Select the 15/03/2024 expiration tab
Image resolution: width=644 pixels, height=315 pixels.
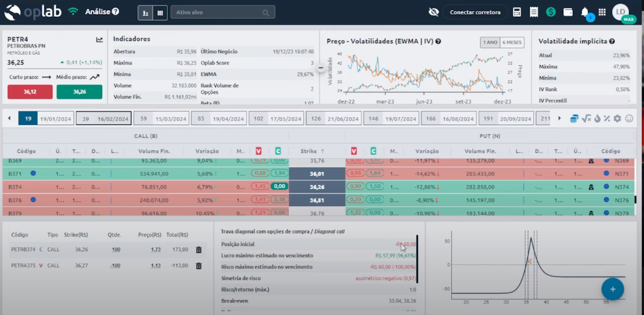click(x=162, y=118)
